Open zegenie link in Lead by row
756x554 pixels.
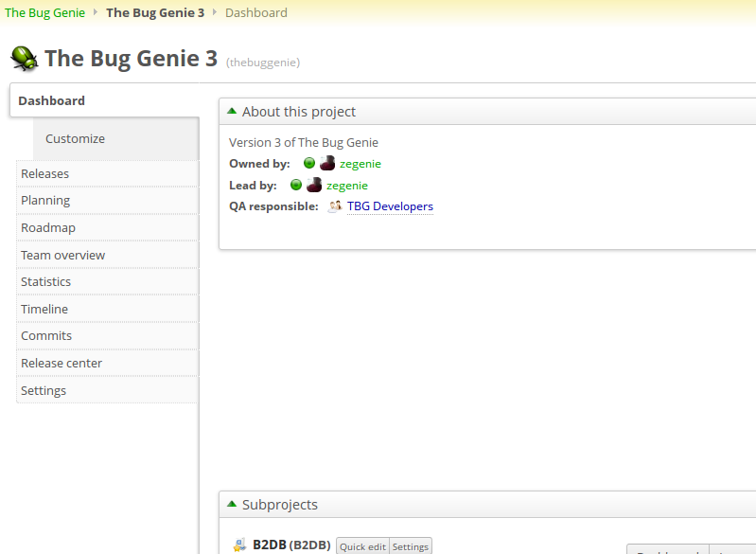pos(347,186)
